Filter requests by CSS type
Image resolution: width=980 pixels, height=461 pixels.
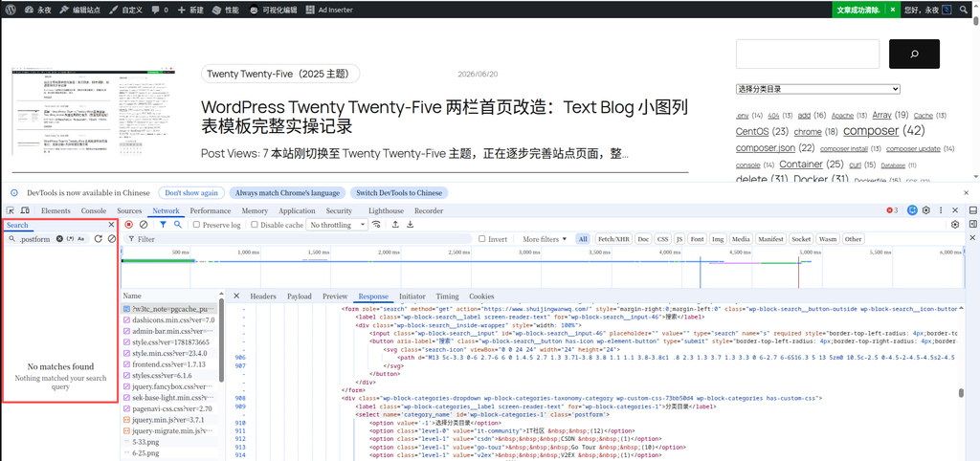(x=662, y=238)
